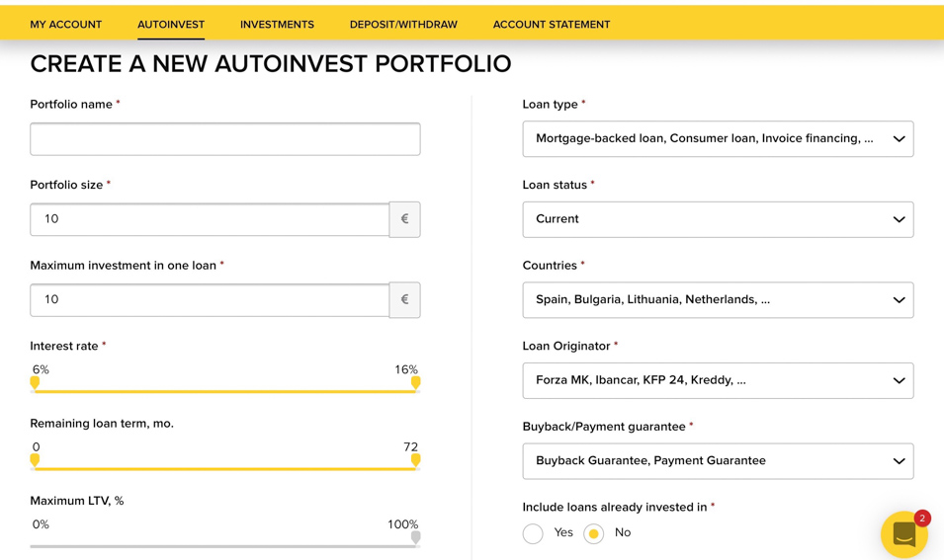944x560 pixels.
Task: Expand the Buyback/Payment guarantee dropdown
Action: [718, 461]
